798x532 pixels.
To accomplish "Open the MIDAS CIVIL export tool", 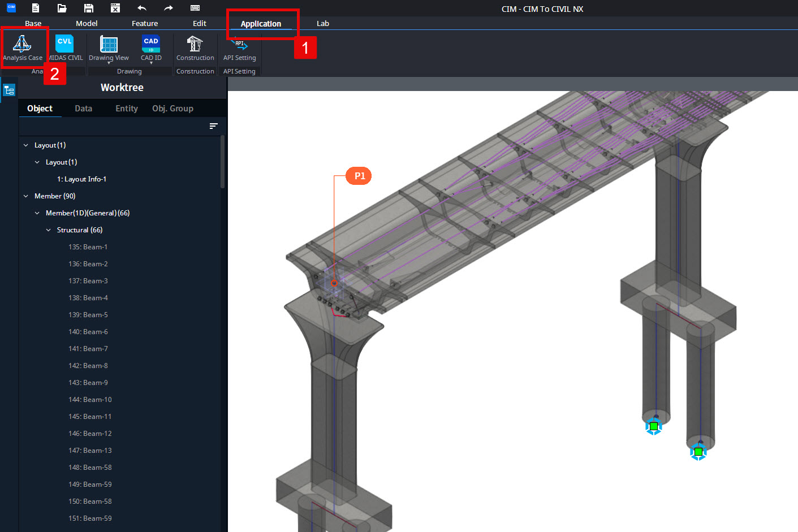I will coord(64,48).
